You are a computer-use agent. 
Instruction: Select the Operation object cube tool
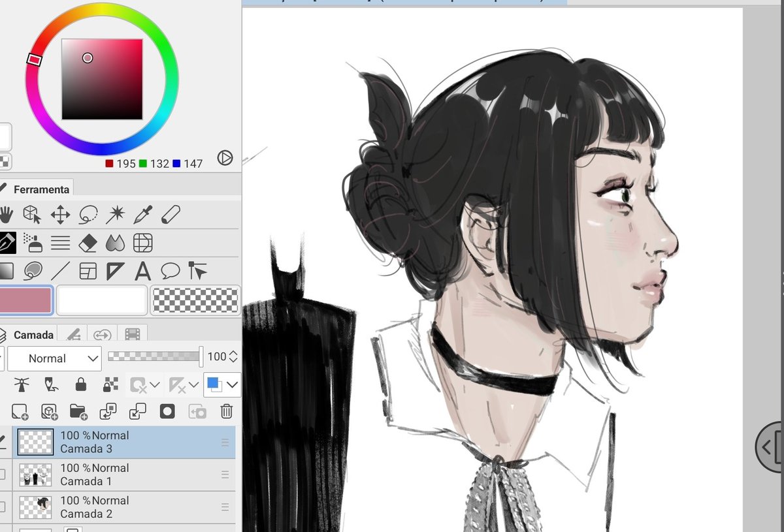tap(32, 214)
